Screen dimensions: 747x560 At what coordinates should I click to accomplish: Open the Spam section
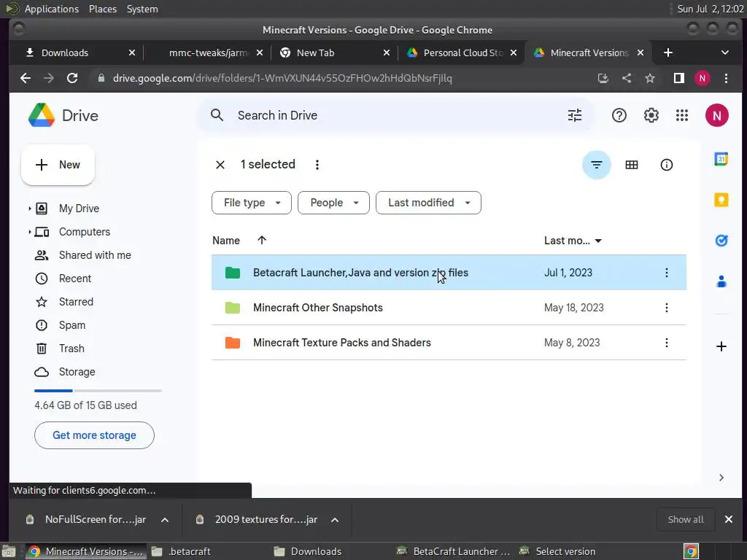coord(72,325)
